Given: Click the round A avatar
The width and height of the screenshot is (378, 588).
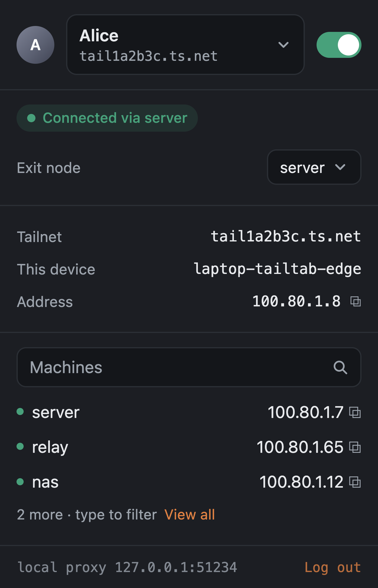Looking at the screenshot, I should pos(35,45).
